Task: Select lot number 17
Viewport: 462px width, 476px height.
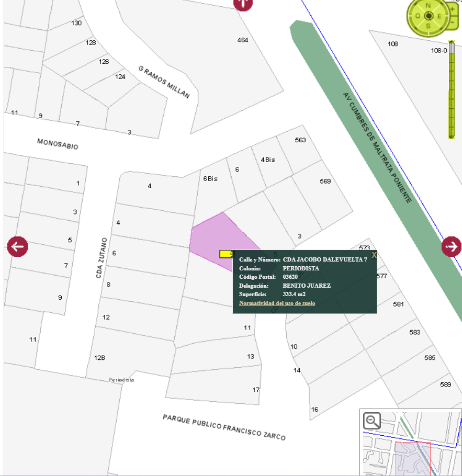Action: click(256, 390)
